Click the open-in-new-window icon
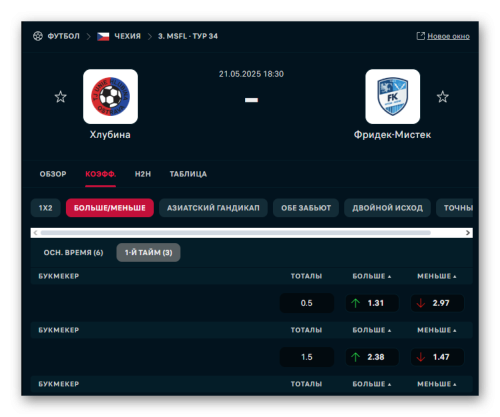 click(x=421, y=36)
